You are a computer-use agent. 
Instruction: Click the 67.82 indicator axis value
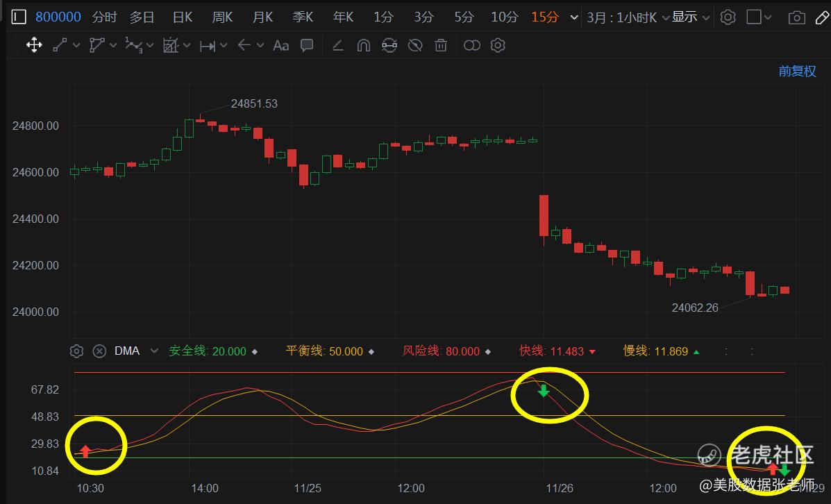click(45, 389)
